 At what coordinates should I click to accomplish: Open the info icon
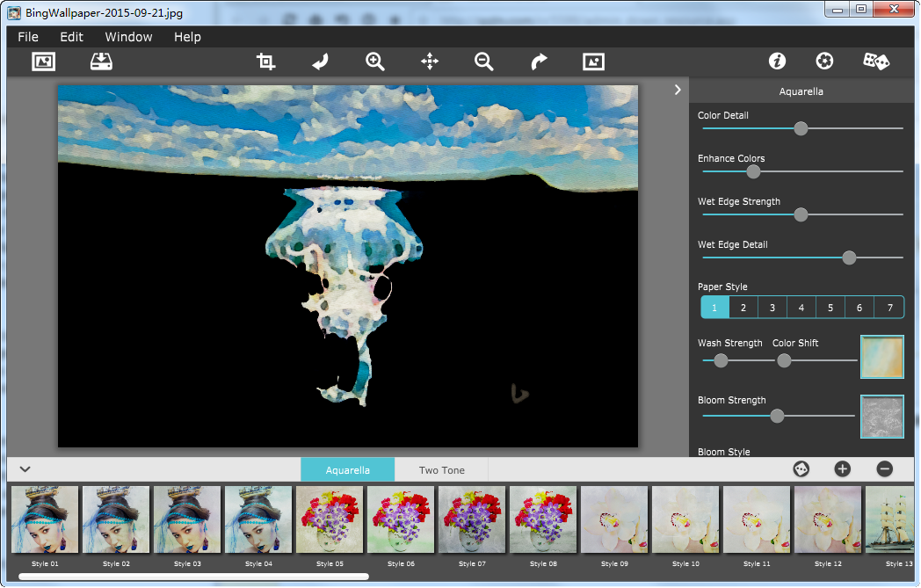pos(777,62)
